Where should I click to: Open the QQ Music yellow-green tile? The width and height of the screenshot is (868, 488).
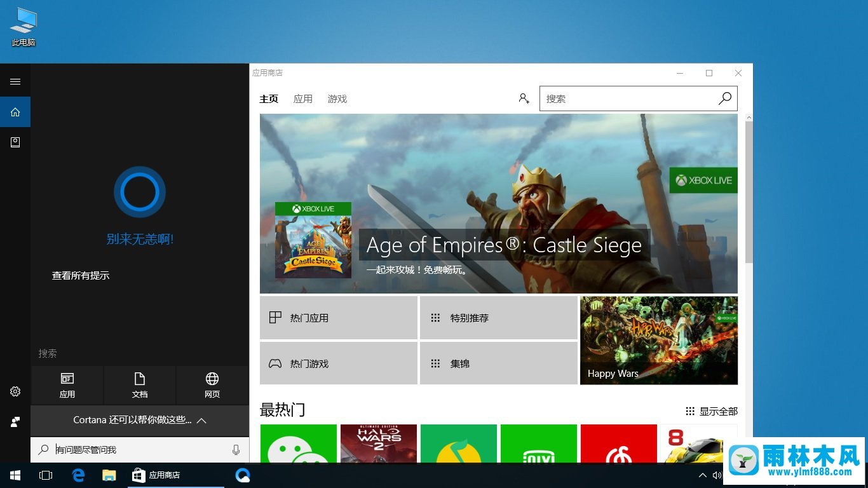coord(459,444)
